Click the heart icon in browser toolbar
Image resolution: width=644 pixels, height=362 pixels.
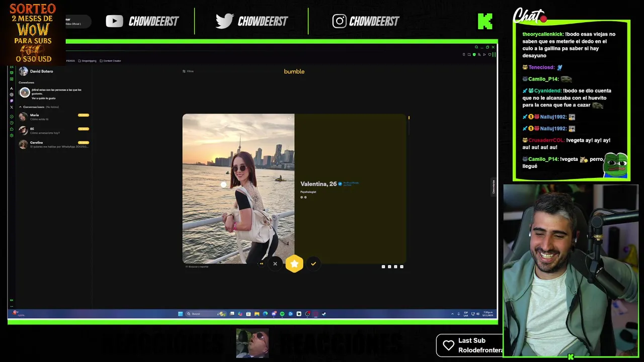(490, 54)
